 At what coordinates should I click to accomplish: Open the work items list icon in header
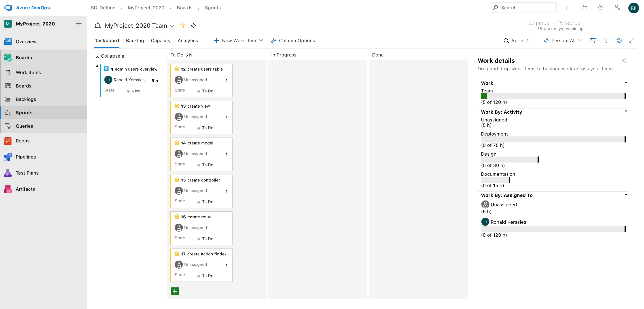[x=569, y=8]
